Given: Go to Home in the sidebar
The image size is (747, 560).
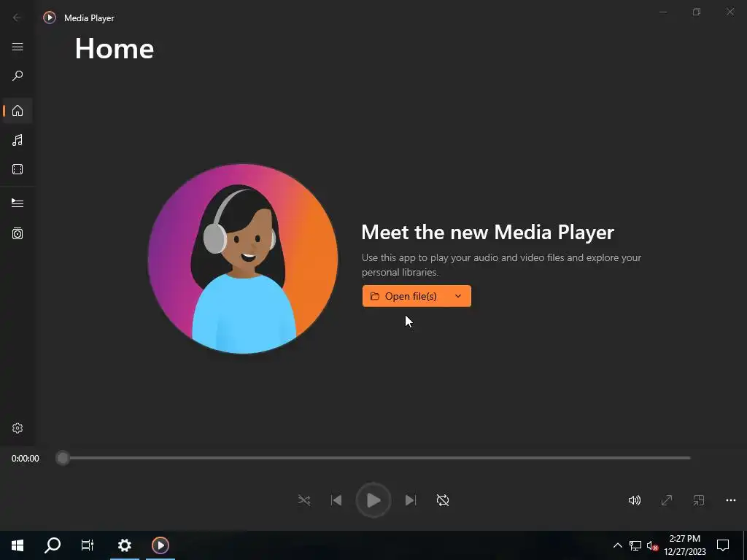Looking at the screenshot, I should (18, 111).
